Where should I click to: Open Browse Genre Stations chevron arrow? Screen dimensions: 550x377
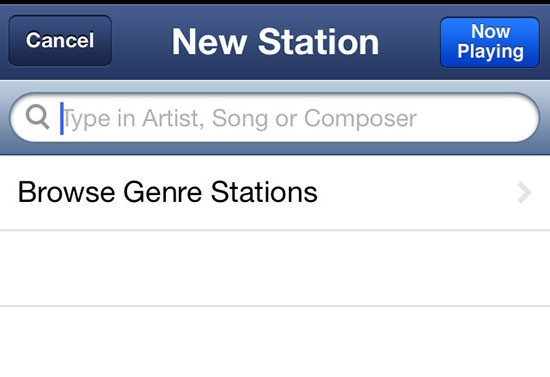524,193
